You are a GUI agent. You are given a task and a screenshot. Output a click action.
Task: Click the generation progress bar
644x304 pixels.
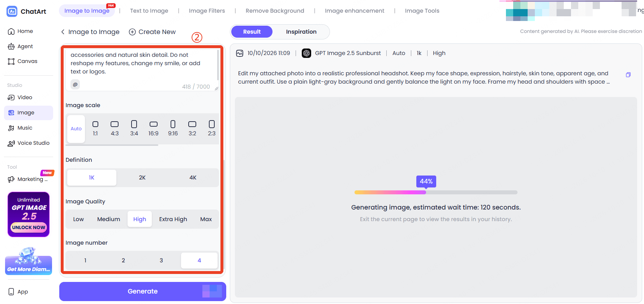(x=436, y=193)
